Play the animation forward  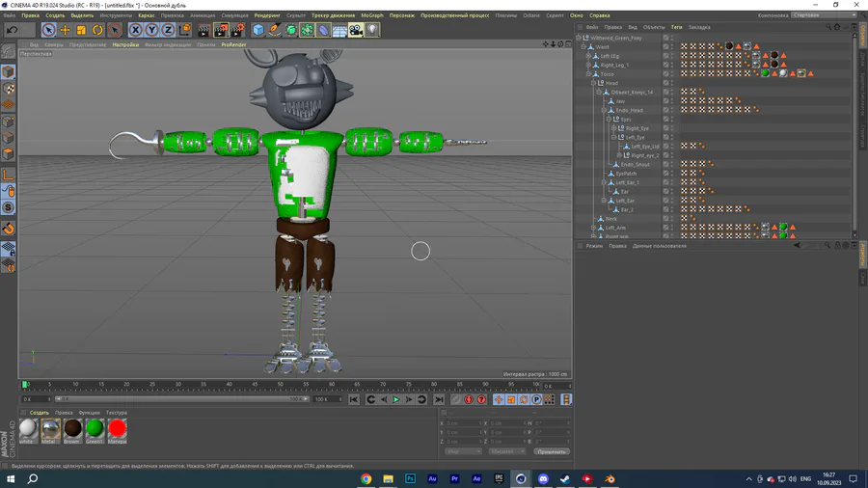396,399
